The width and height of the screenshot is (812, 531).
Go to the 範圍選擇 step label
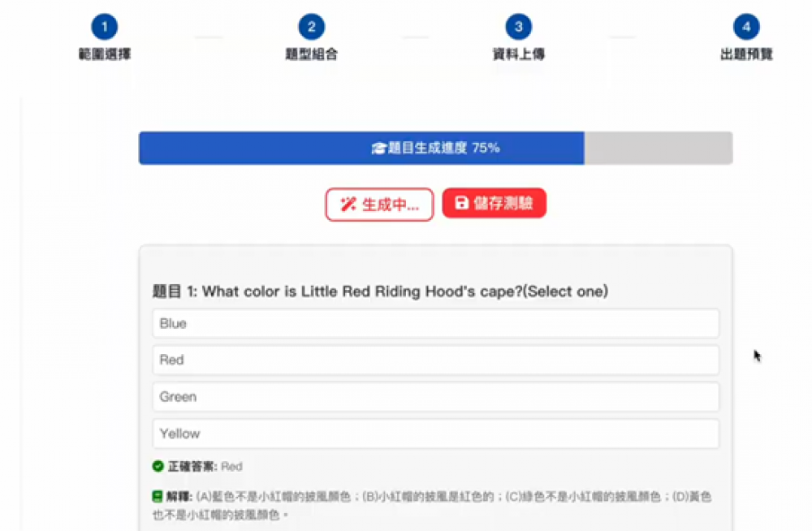point(104,55)
